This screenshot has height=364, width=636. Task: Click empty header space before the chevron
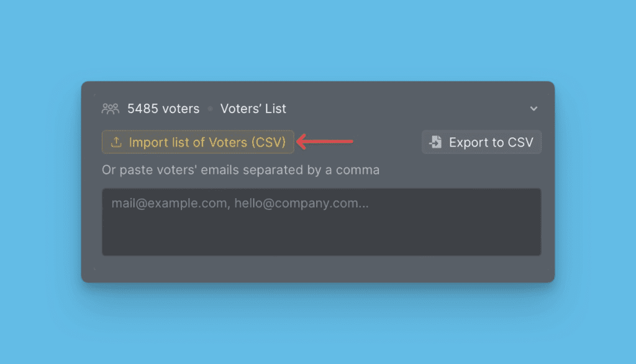(x=404, y=109)
